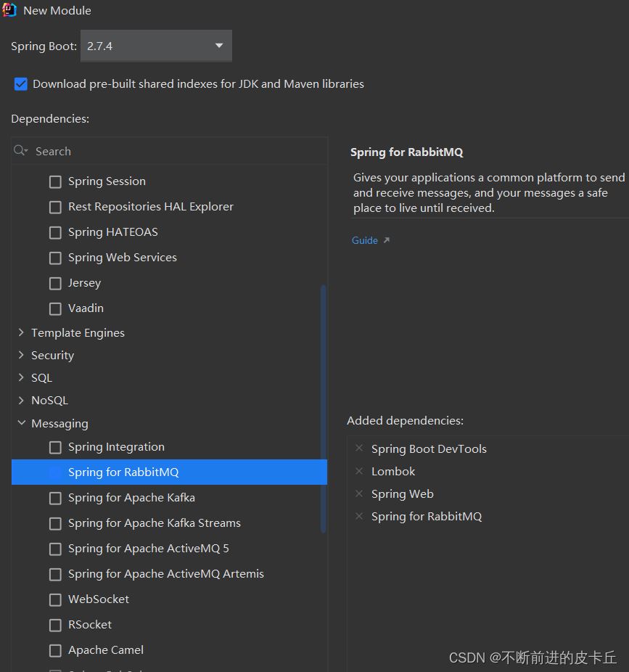Check the Spring for Apache Kafka box
This screenshot has height=672, width=629.
(55, 498)
